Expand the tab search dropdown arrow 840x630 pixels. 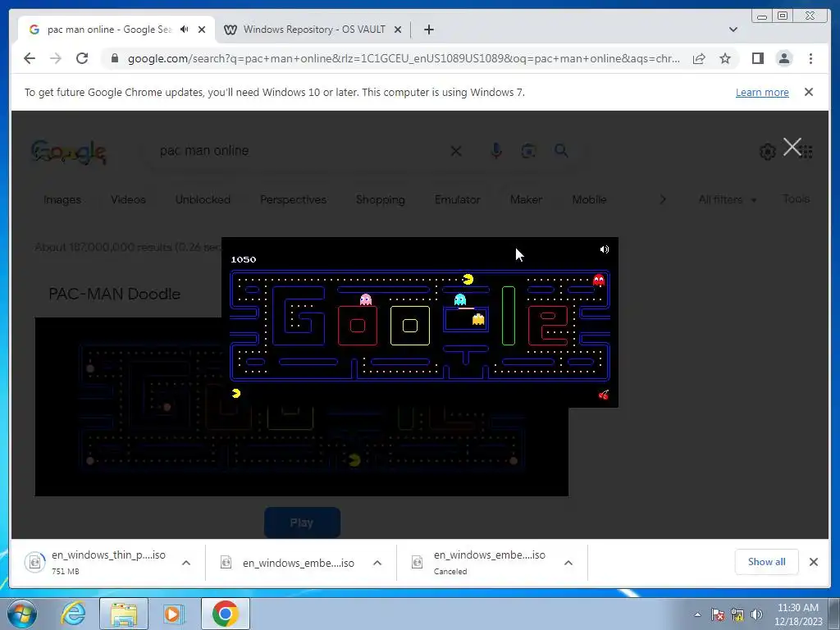[x=733, y=30]
